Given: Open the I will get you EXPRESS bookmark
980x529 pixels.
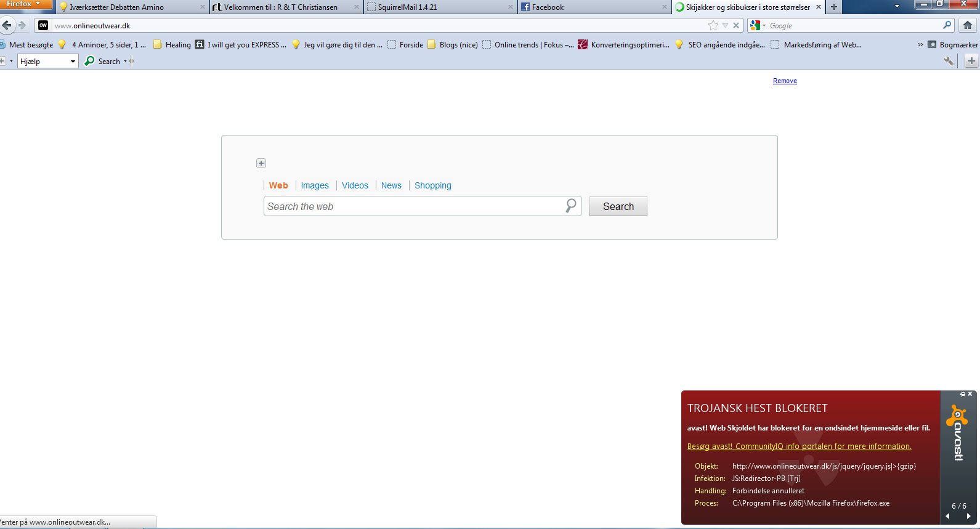Looking at the screenshot, I should point(241,44).
